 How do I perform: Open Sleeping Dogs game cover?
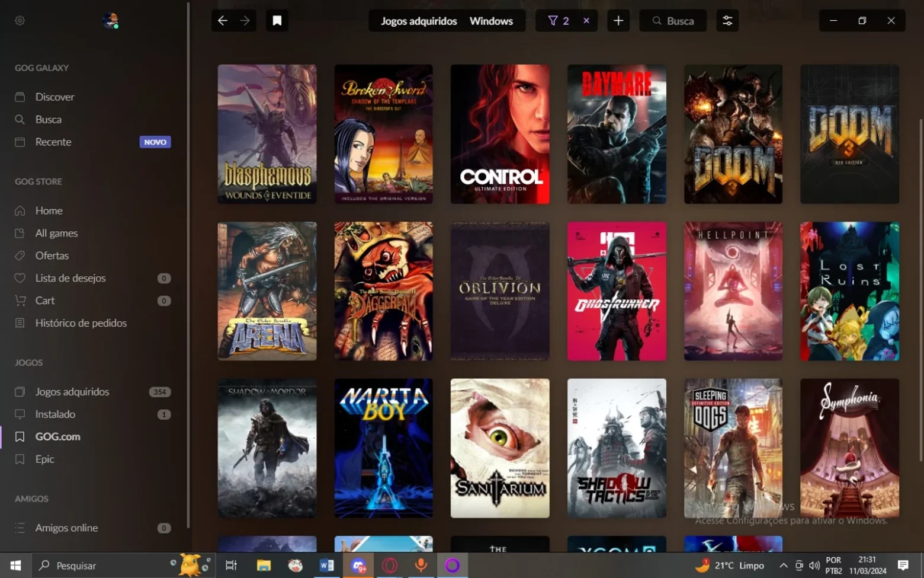[x=733, y=448]
